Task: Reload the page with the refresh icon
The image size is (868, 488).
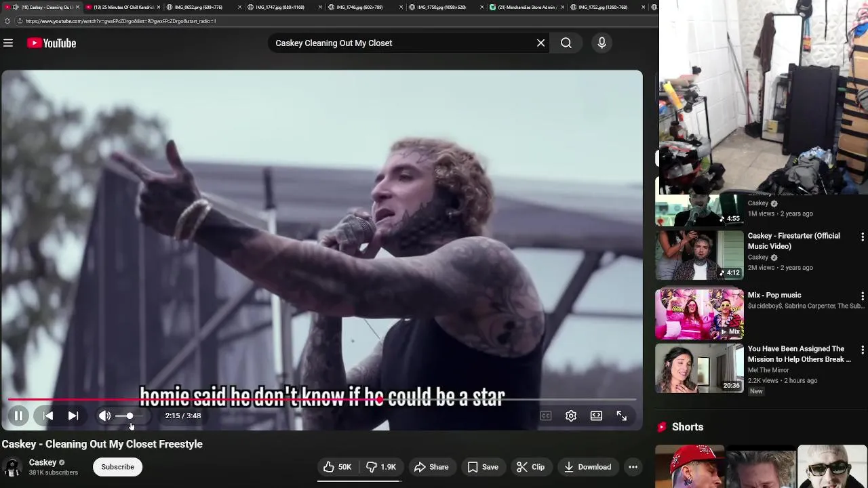Action: pyautogui.click(x=7, y=21)
